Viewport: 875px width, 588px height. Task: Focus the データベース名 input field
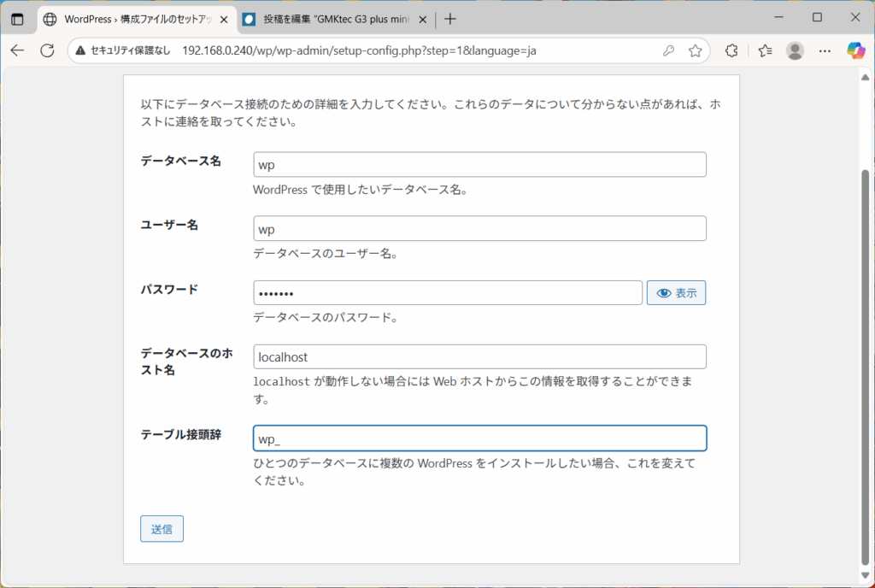tap(479, 165)
